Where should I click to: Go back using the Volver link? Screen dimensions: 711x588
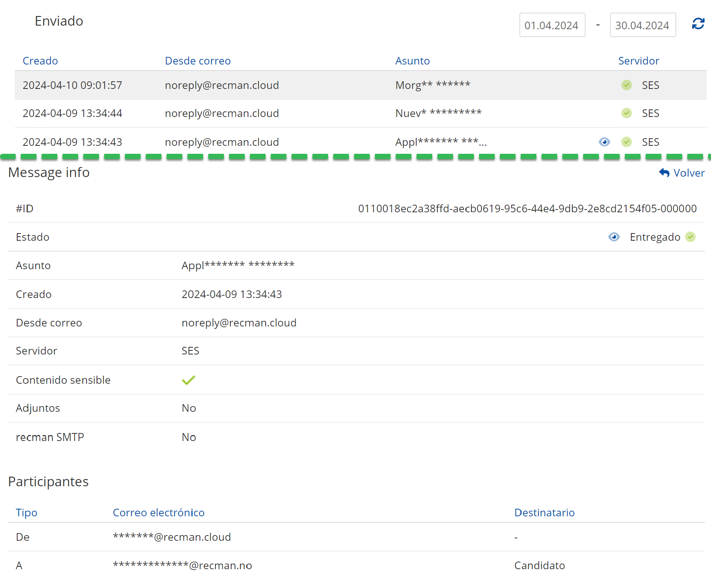pyautogui.click(x=689, y=173)
